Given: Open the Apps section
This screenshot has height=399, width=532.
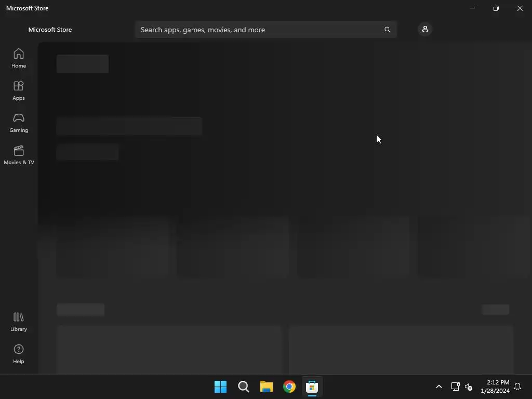Looking at the screenshot, I should click(x=19, y=90).
